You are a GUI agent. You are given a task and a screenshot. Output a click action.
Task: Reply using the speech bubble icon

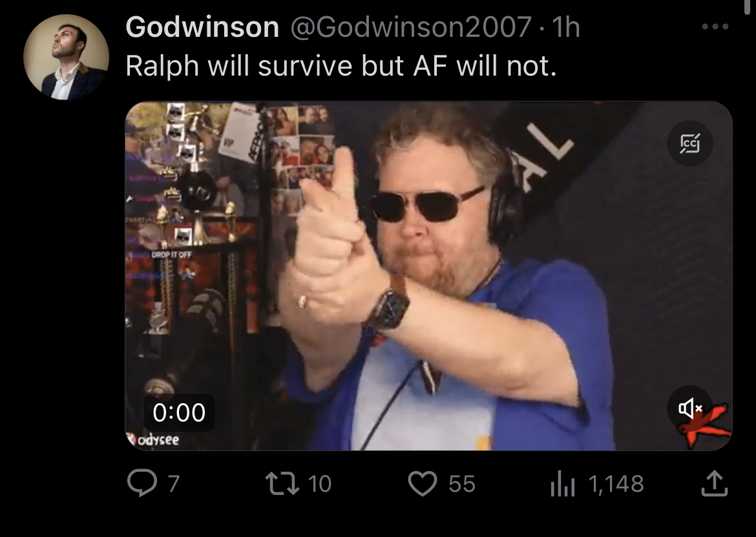click(x=142, y=483)
